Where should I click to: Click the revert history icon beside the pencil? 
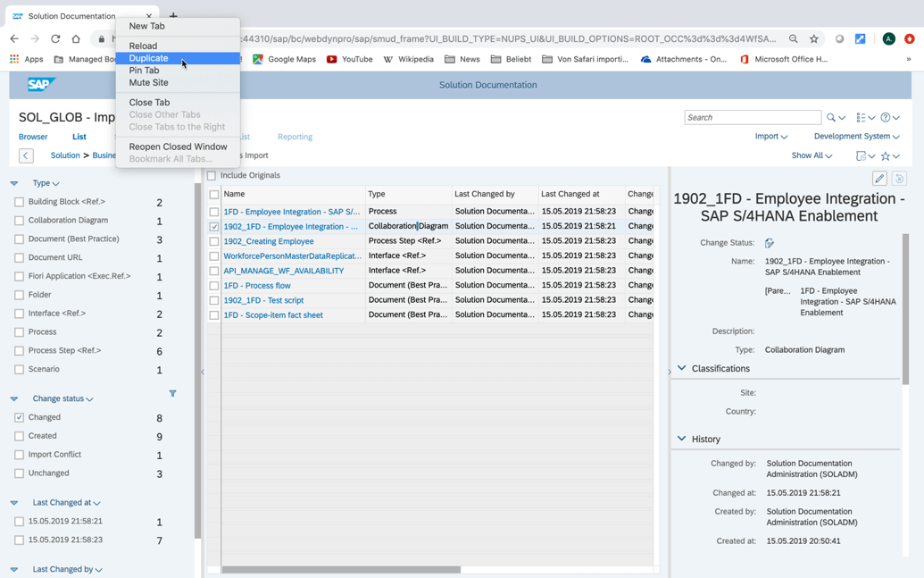[899, 178]
